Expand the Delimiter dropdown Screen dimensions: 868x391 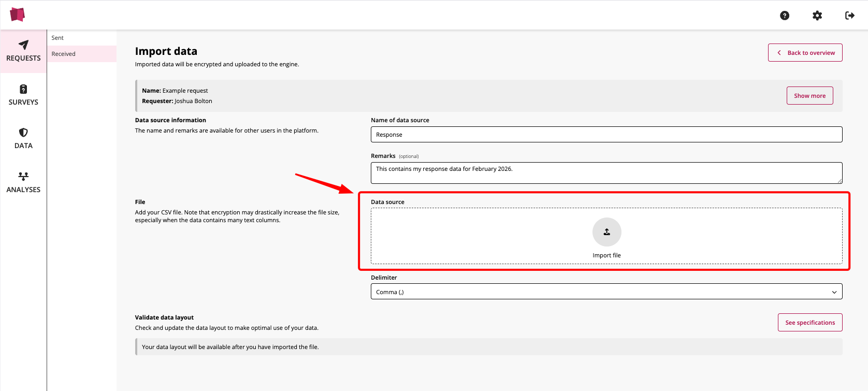pyautogui.click(x=606, y=292)
